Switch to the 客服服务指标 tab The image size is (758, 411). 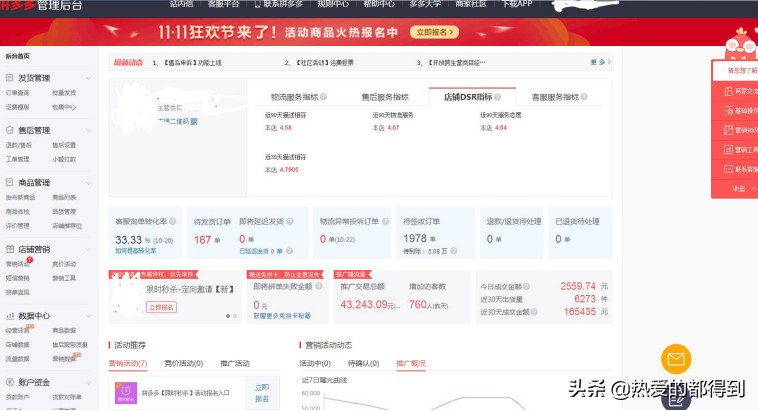[x=555, y=97]
